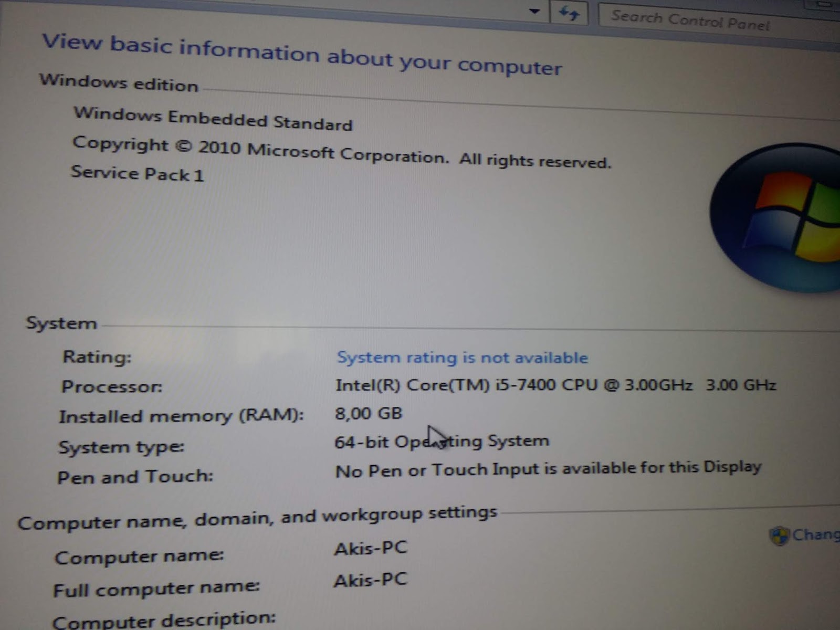This screenshot has width=840, height=630.
Task: Select 'Windows Embedded Standard' text
Action: click(213, 119)
